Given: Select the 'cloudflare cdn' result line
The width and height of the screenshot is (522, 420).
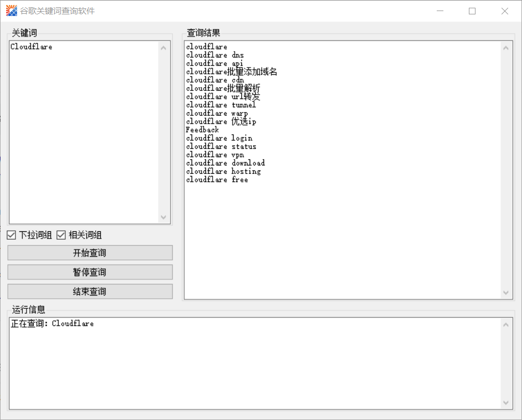Looking at the screenshot, I should [215, 80].
